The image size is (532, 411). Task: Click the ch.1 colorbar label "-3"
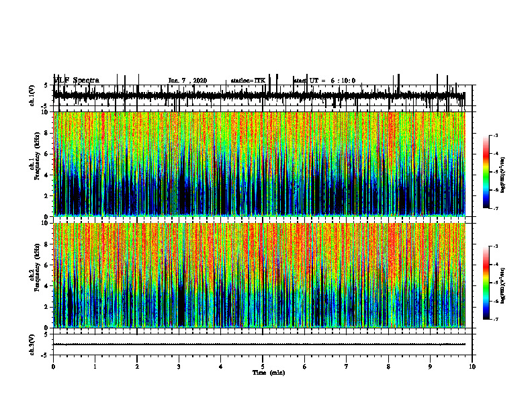pyautogui.click(x=495, y=135)
